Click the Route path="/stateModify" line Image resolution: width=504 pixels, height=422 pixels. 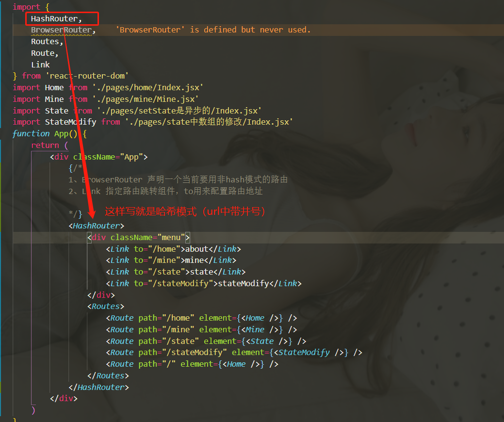[234, 353]
